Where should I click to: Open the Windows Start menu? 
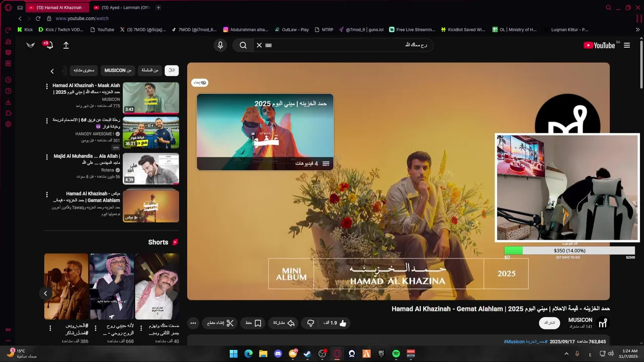point(233,353)
